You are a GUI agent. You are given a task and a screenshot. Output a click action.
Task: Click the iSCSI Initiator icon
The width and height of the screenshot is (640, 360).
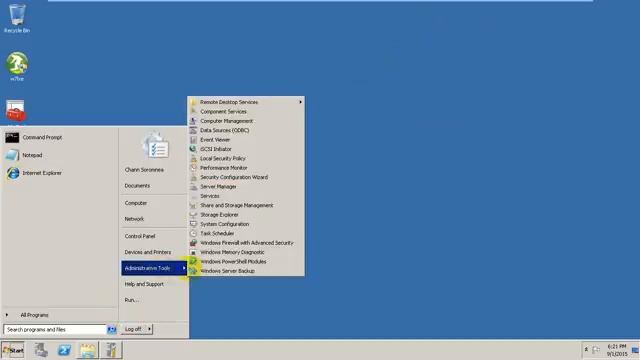pyautogui.click(x=193, y=149)
